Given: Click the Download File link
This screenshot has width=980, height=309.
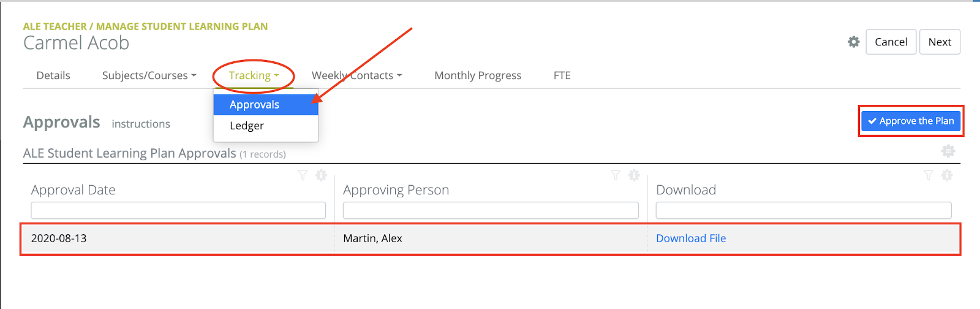Looking at the screenshot, I should pos(691,238).
